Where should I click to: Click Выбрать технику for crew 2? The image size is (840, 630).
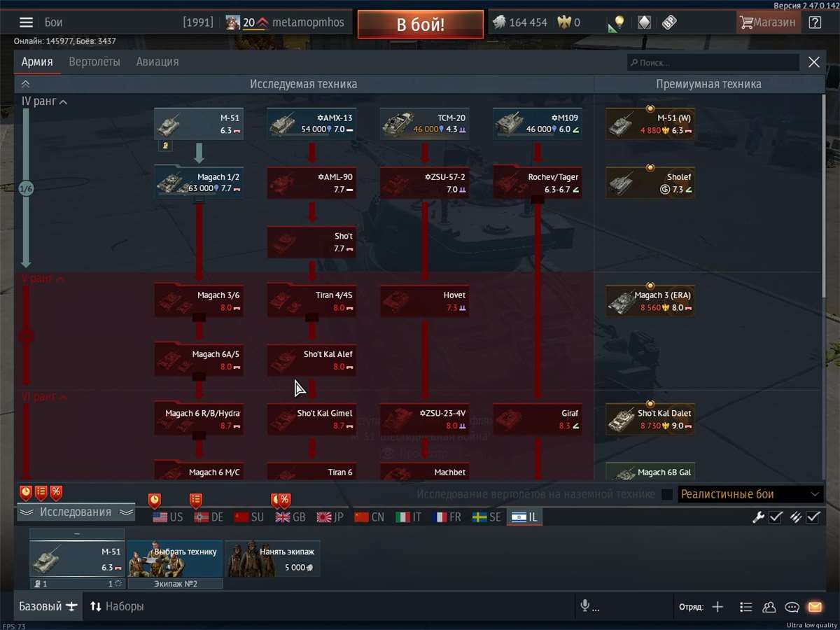point(175,559)
